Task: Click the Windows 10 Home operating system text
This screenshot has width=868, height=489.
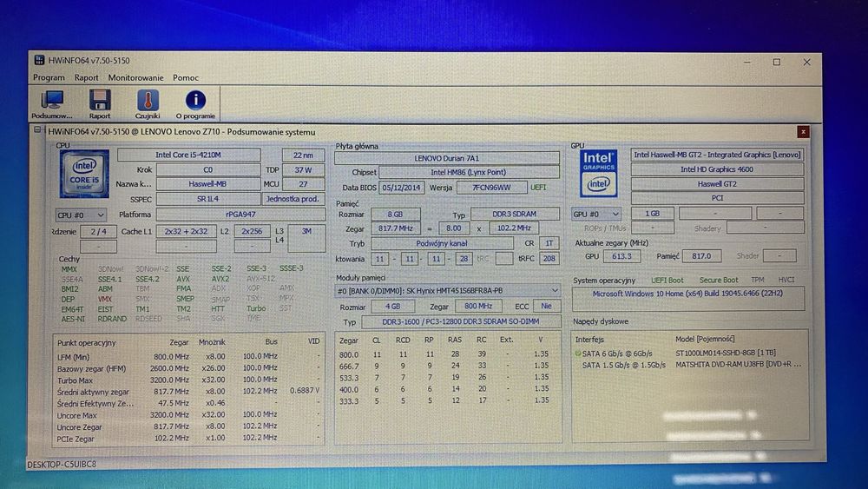Action: click(x=687, y=294)
